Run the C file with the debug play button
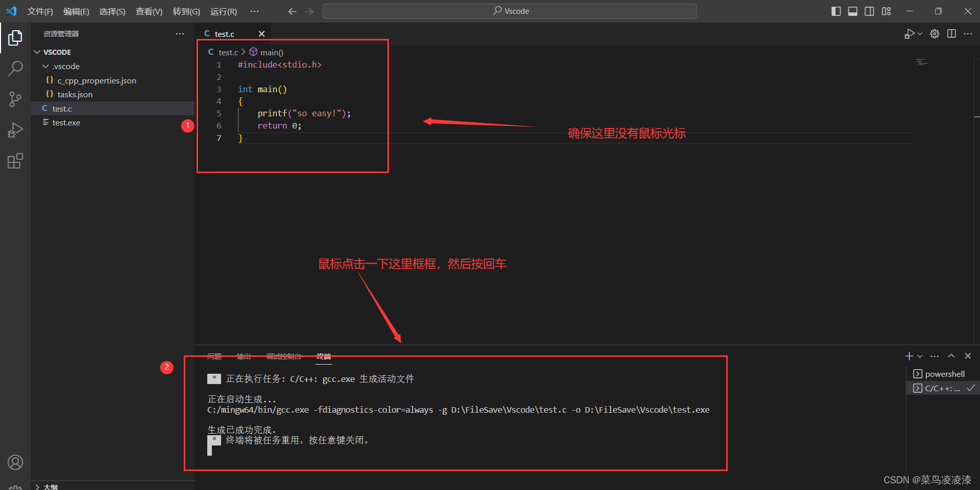The height and width of the screenshot is (490, 980). pos(909,34)
